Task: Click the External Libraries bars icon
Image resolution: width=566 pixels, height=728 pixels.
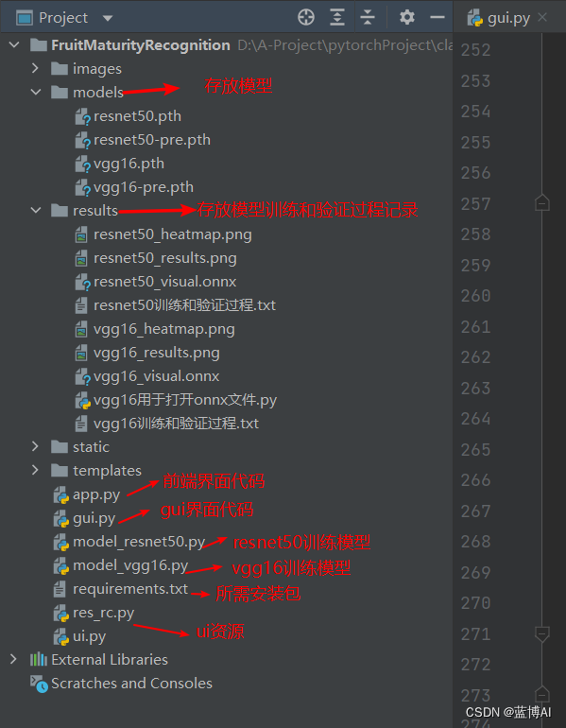Action: point(39,659)
